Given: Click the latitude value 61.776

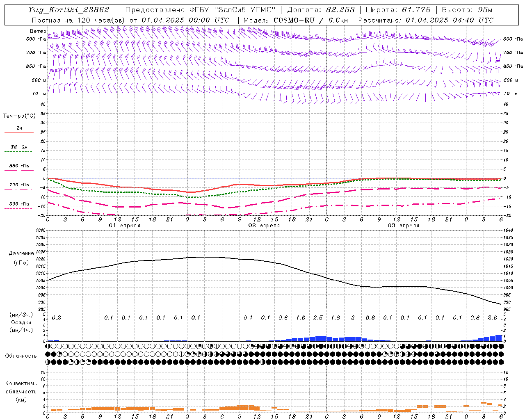Looking at the screenshot, I should point(416,10).
